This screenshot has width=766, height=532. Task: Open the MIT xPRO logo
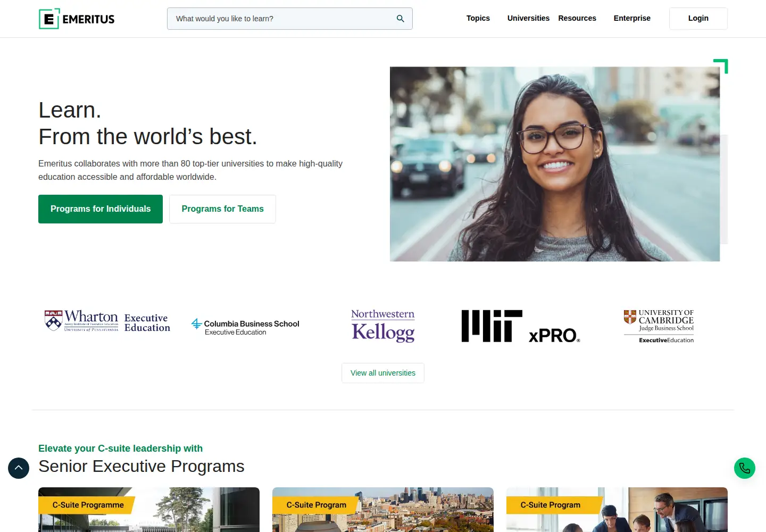click(521, 326)
